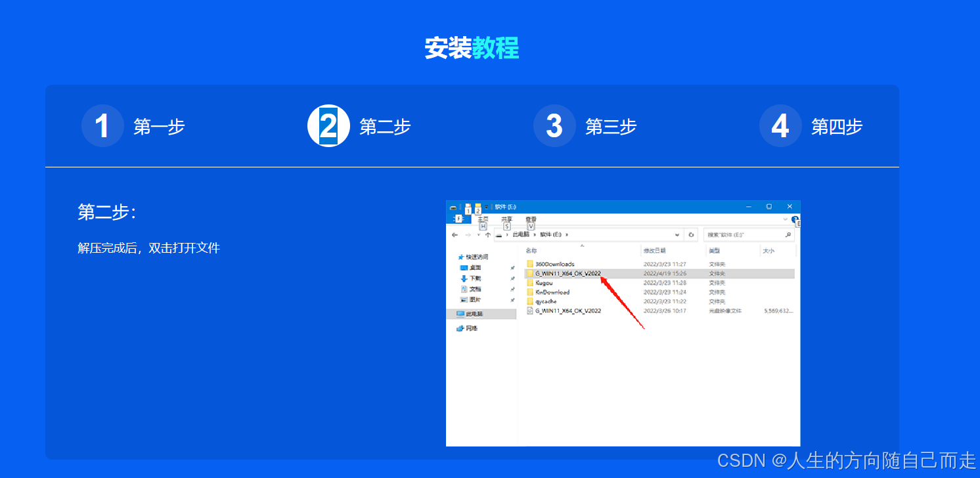Open the quick-access toolbar customize arrow
Viewport: 980px width, 478px height.
(487, 207)
